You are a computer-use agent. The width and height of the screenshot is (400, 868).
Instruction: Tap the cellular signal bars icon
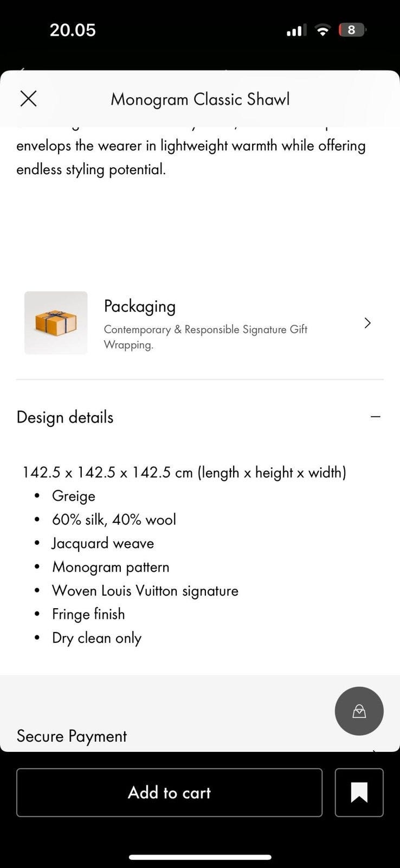(x=295, y=30)
